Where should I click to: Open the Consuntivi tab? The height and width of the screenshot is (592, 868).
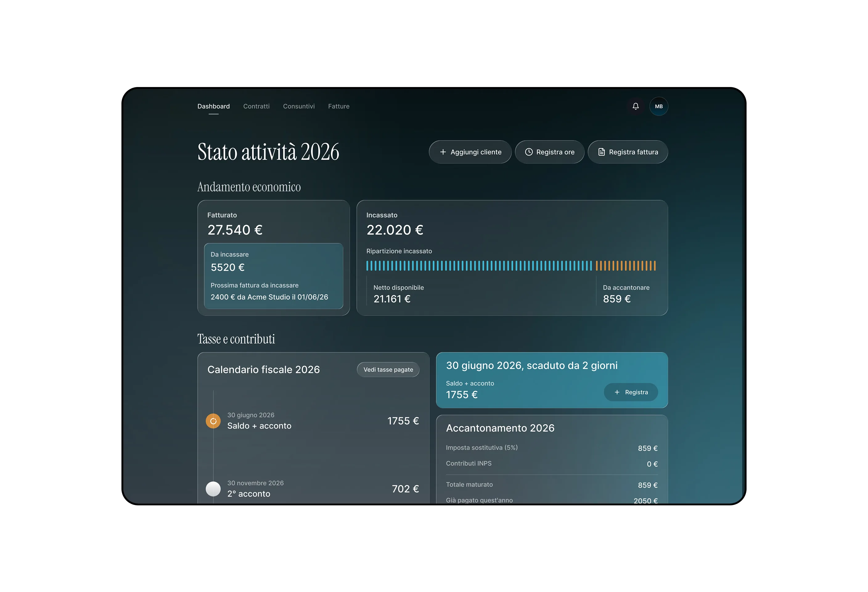pos(299,106)
